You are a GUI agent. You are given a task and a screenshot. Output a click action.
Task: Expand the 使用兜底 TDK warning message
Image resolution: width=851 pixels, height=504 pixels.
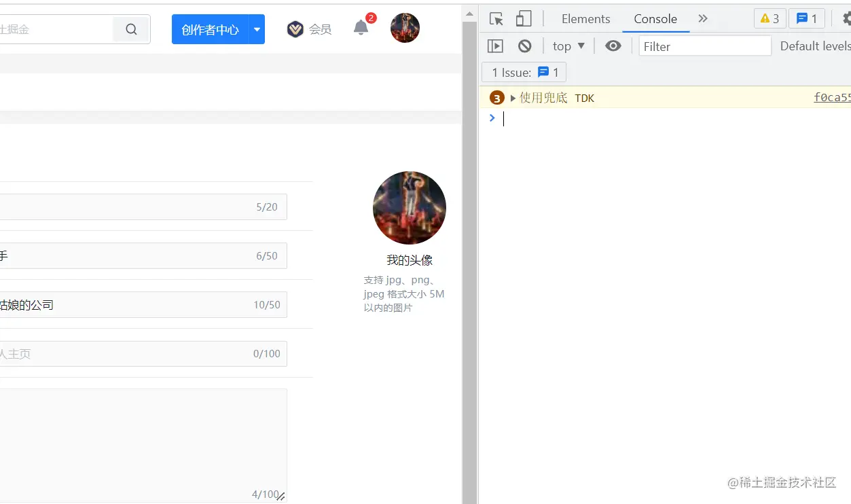(x=513, y=98)
